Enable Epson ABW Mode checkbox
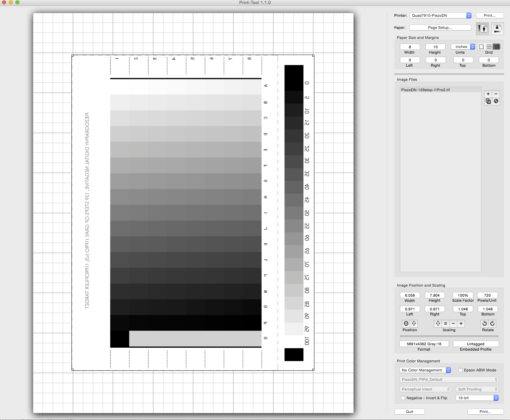 [460, 370]
